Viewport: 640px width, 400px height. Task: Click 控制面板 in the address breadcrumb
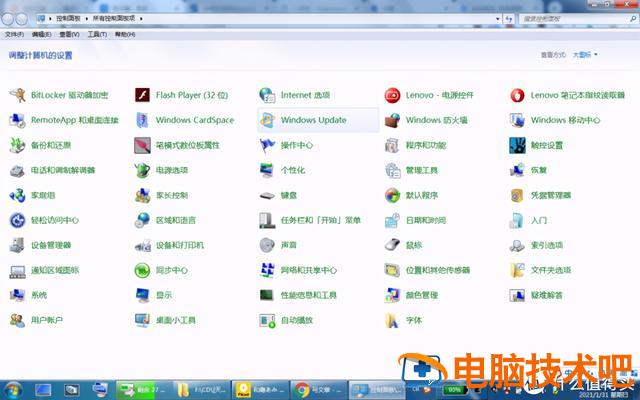coord(68,18)
